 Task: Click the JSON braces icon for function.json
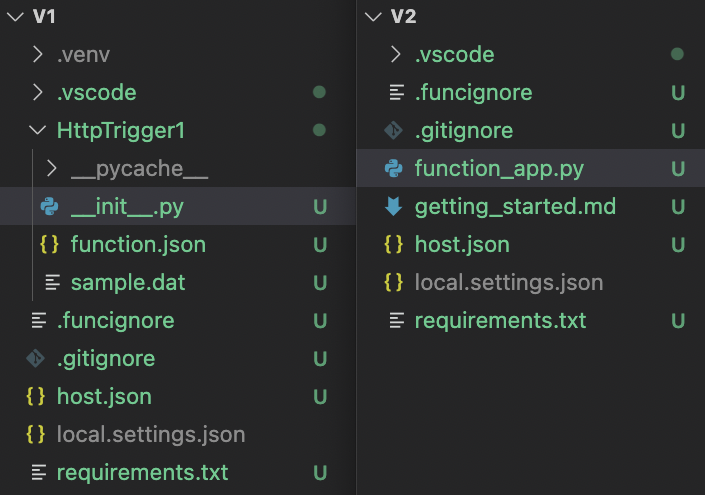pyautogui.click(x=49, y=245)
